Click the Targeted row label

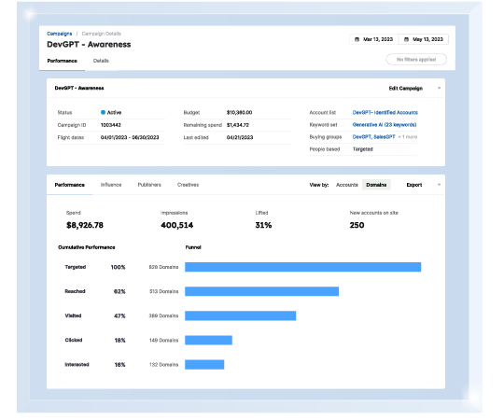[76, 267]
